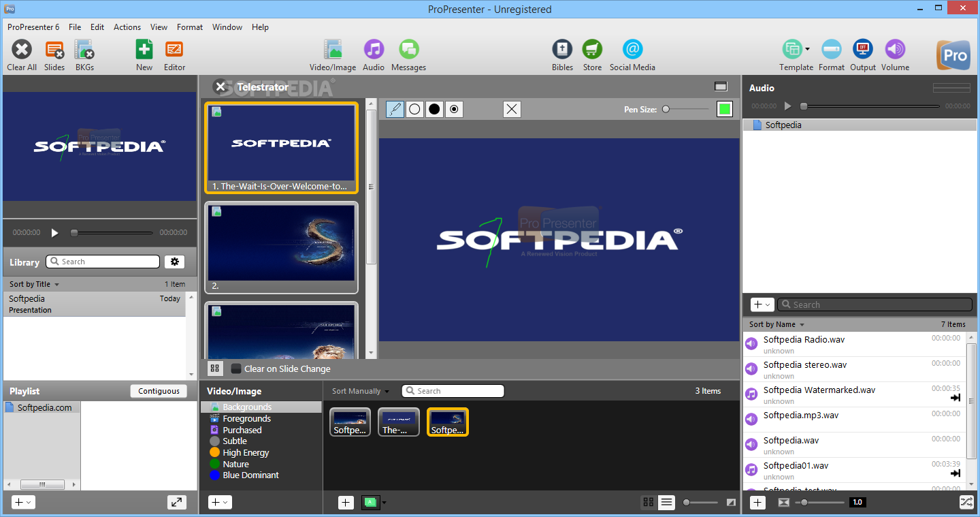Add audio file with plus button
Image resolution: width=980 pixels, height=517 pixels.
[757, 502]
